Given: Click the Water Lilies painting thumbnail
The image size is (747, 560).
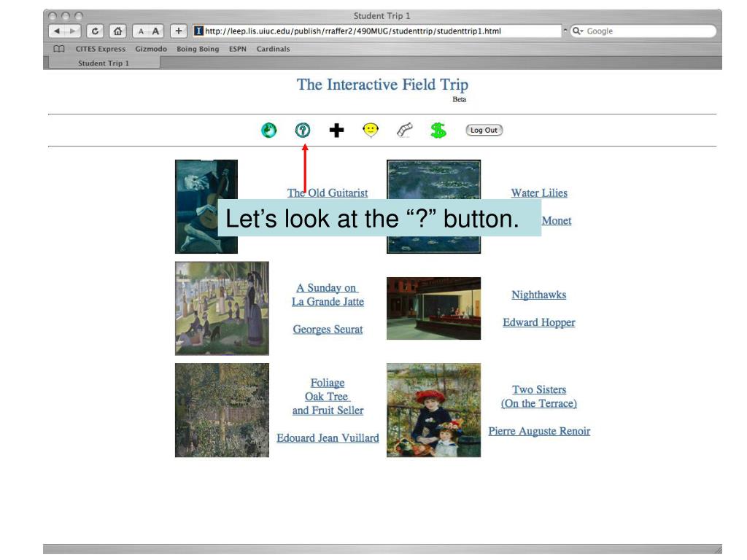Looking at the screenshot, I should tap(433, 206).
